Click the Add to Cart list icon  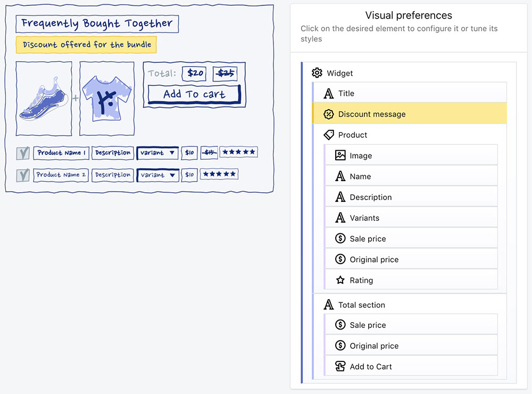[x=340, y=366]
